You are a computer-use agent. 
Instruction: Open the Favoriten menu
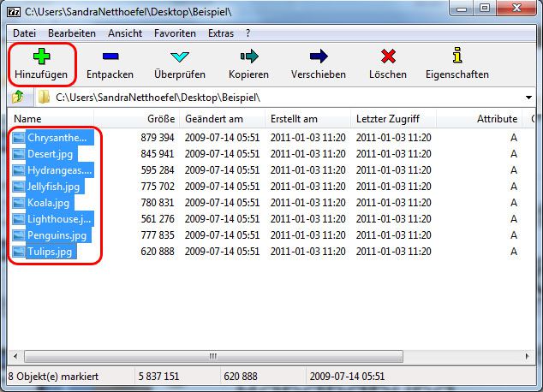(x=175, y=33)
